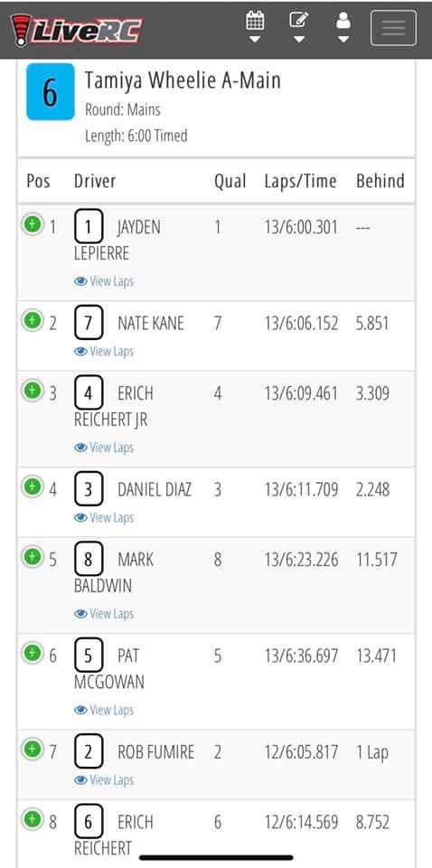Viewport: 432px width, 868px height.
Task: Click the blue race number 6 badge
Action: pyautogui.click(x=51, y=92)
